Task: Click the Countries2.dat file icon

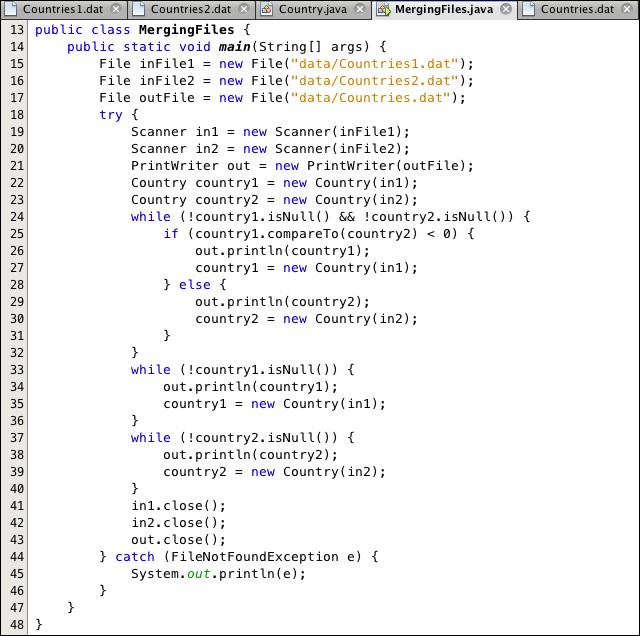Action: (x=139, y=9)
